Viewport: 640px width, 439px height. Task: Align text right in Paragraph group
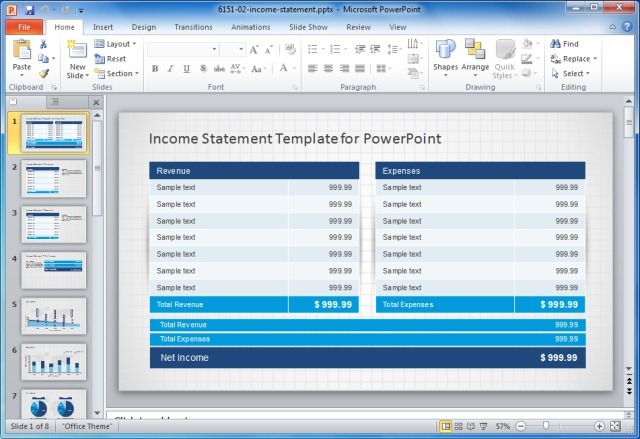point(344,69)
